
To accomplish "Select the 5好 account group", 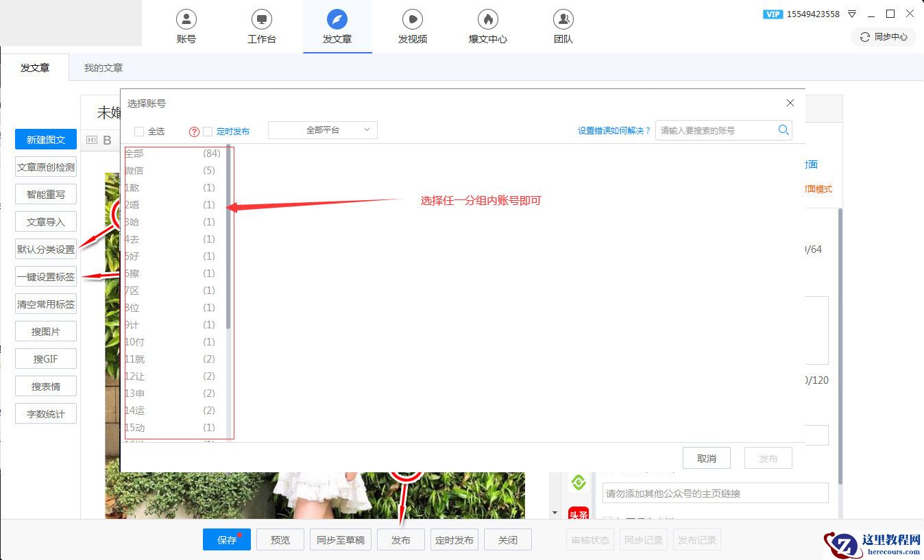I will pos(174,256).
